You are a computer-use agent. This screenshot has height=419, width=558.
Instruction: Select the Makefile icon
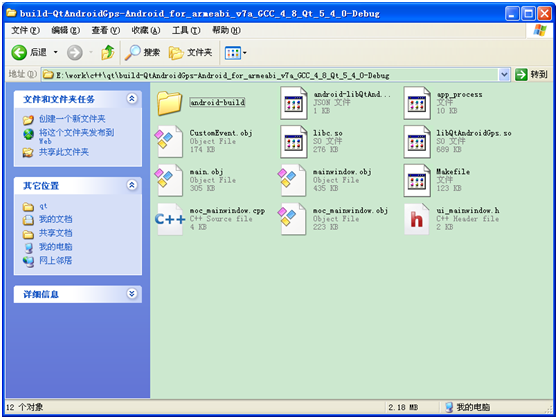coord(417,180)
